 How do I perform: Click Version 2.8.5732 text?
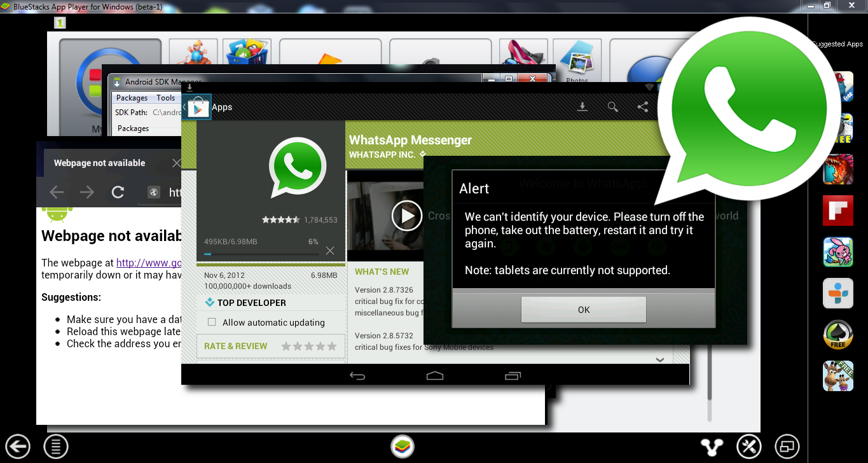[x=384, y=336]
